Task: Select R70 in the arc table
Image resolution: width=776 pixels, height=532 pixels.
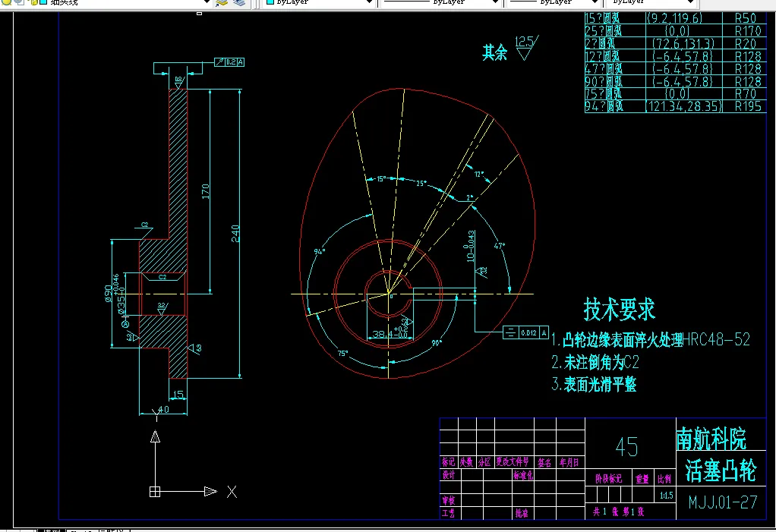Action: click(x=746, y=93)
